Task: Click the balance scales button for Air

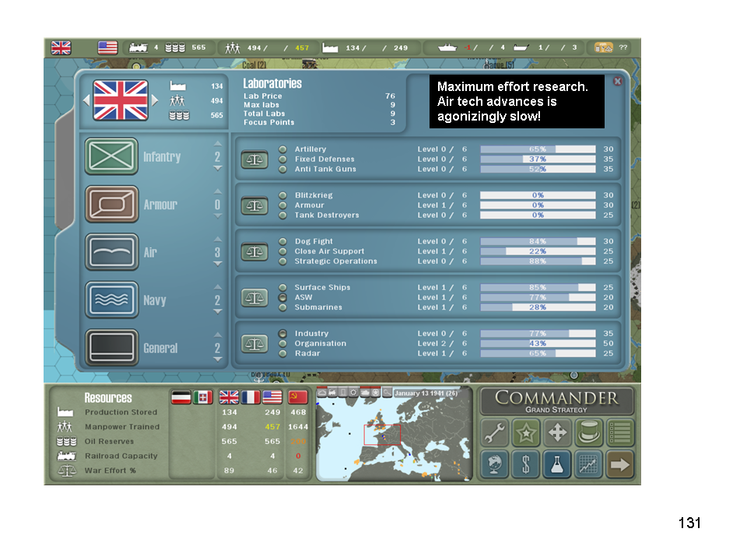Action: pos(254,251)
